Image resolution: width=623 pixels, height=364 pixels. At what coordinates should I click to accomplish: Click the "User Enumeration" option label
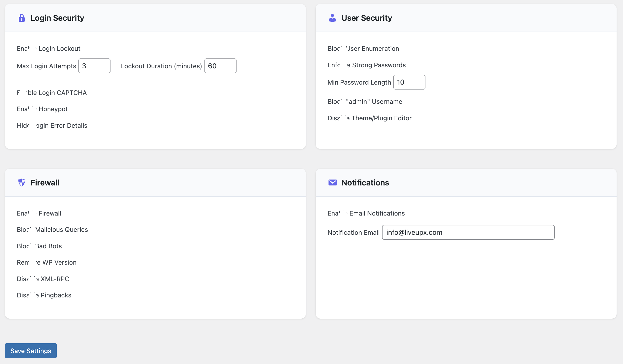pyautogui.click(x=363, y=49)
